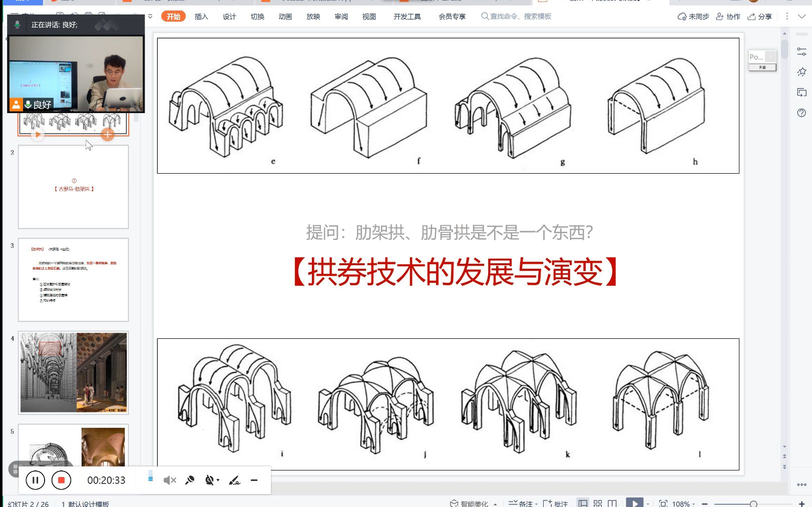
Task: Pause the screen recording
Action: click(x=35, y=480)
